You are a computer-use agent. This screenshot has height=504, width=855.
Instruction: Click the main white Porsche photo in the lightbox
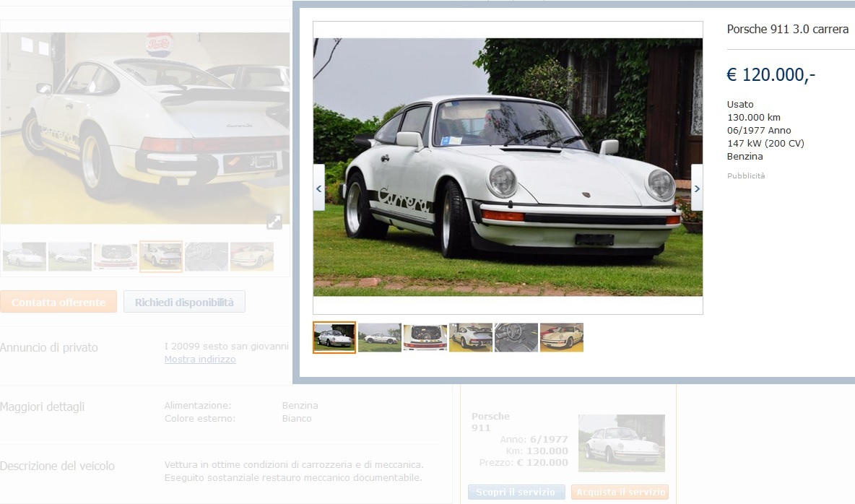click(508, 167)
